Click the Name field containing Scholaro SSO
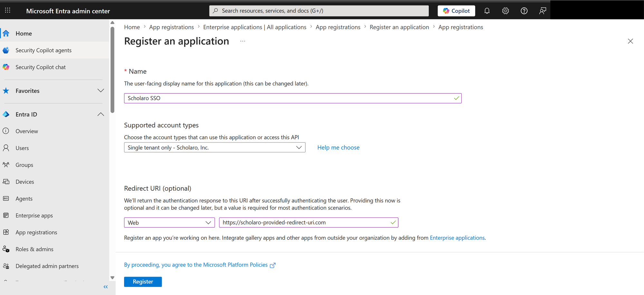Screen dimensions: 644x295 coord(293,98)
